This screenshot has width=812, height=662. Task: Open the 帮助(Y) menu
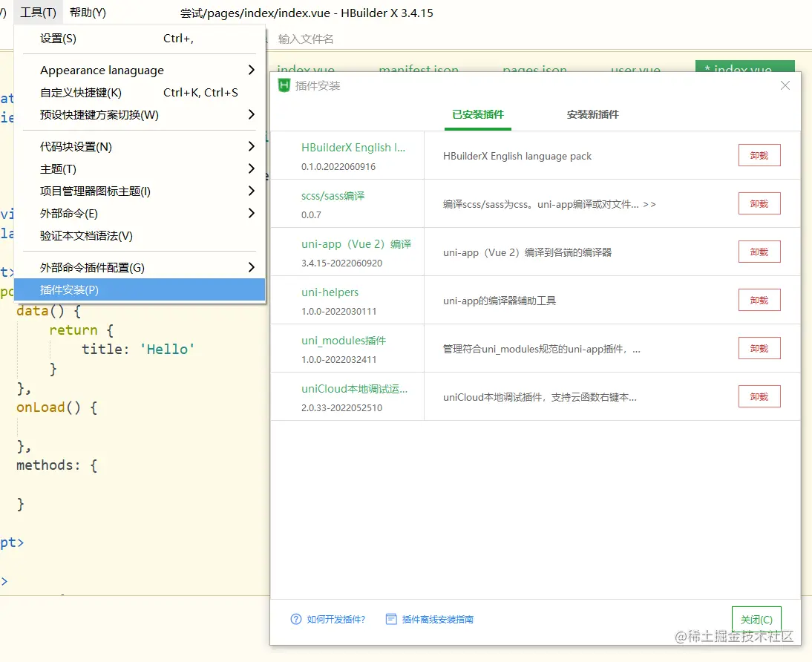pyautogui.click(x=88, y=13)
